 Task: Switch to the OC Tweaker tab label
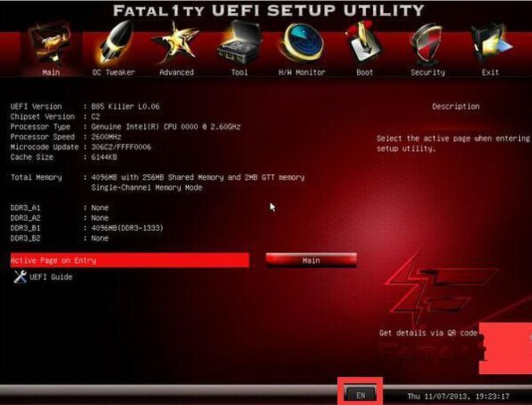114,72
